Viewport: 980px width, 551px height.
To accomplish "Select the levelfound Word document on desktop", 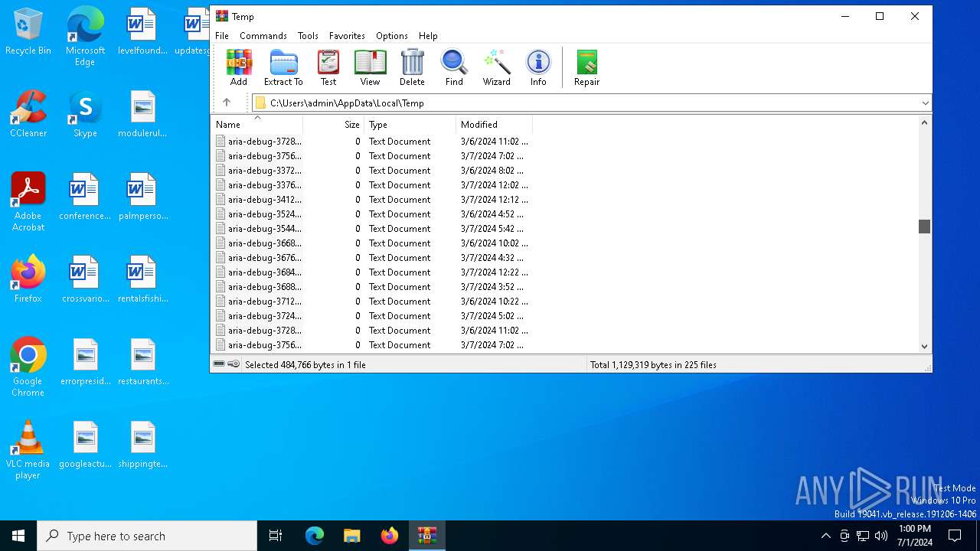I will click(x=142, y=32).
